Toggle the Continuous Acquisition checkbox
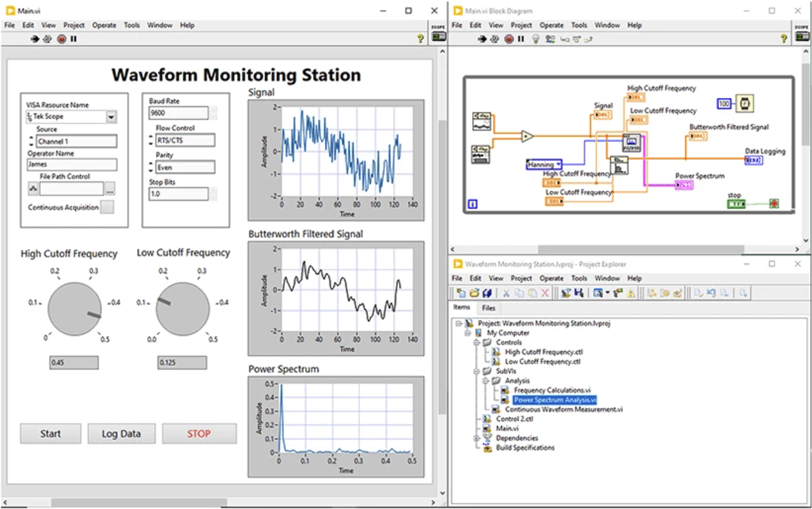Screen dimensions: 812x509 click(x=107, y=207)
